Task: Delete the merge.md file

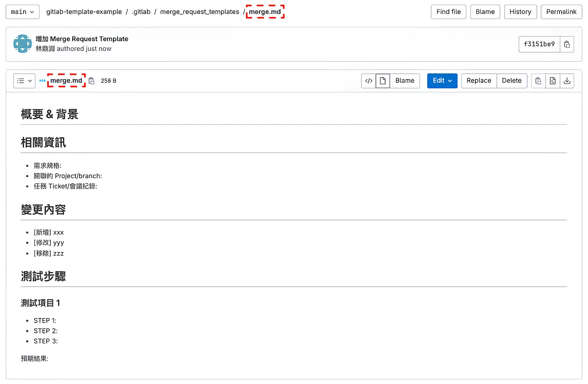Action: pyautogui.click(x=512, y=81)
